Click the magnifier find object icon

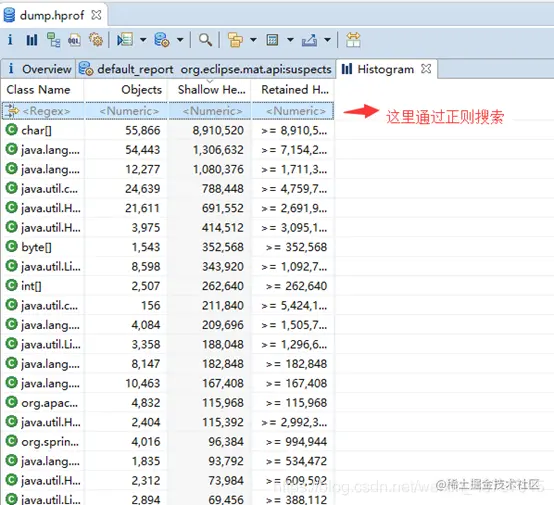click(205, 40)
